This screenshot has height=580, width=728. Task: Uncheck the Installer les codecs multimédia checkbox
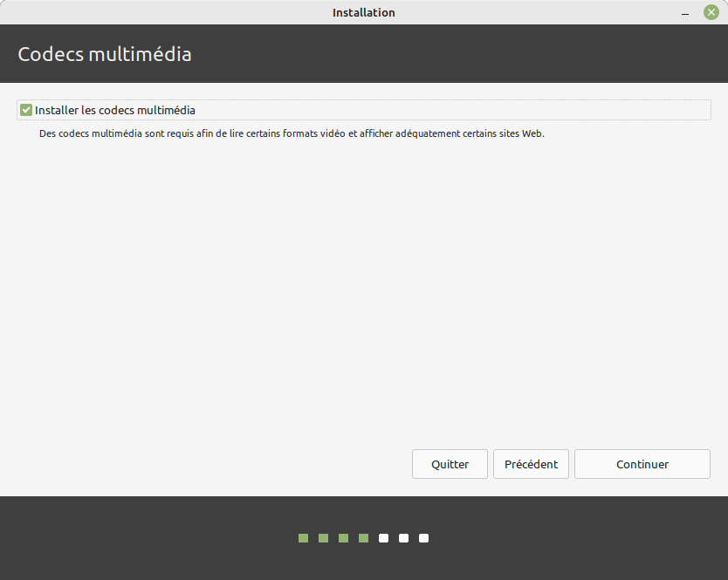[26, 111]
